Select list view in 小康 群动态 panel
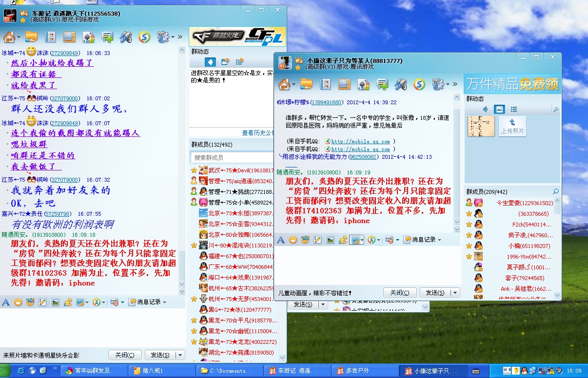The width and height of the screenshot is (588, 378). point(514,109)
